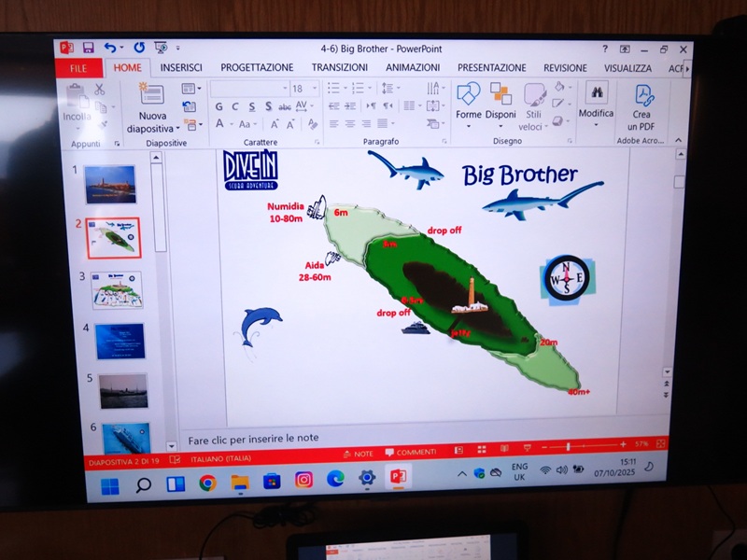This screenshot has height=560, width=747.
Task: Toggle underline (S) formatting
Action: pos(251,106)
